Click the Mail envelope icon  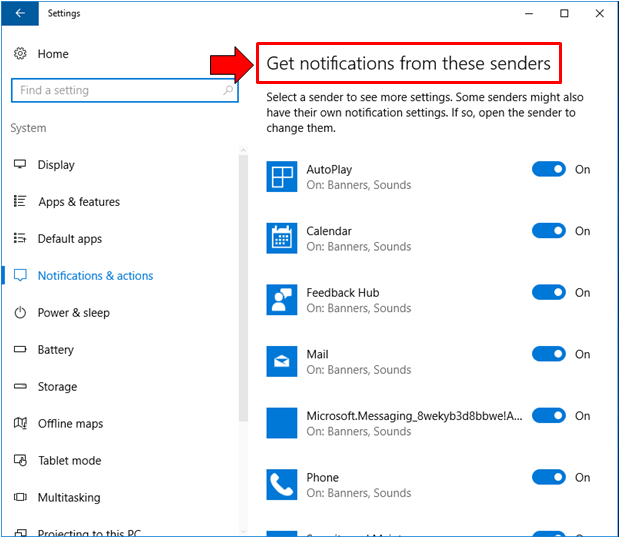tap(283, 361)
